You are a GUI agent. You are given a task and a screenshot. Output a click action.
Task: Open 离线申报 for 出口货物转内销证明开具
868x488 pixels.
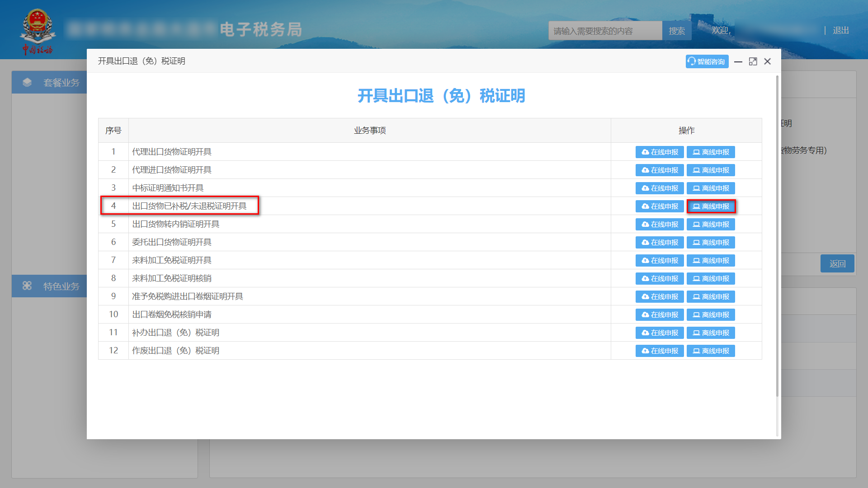[x=711, y=224]
